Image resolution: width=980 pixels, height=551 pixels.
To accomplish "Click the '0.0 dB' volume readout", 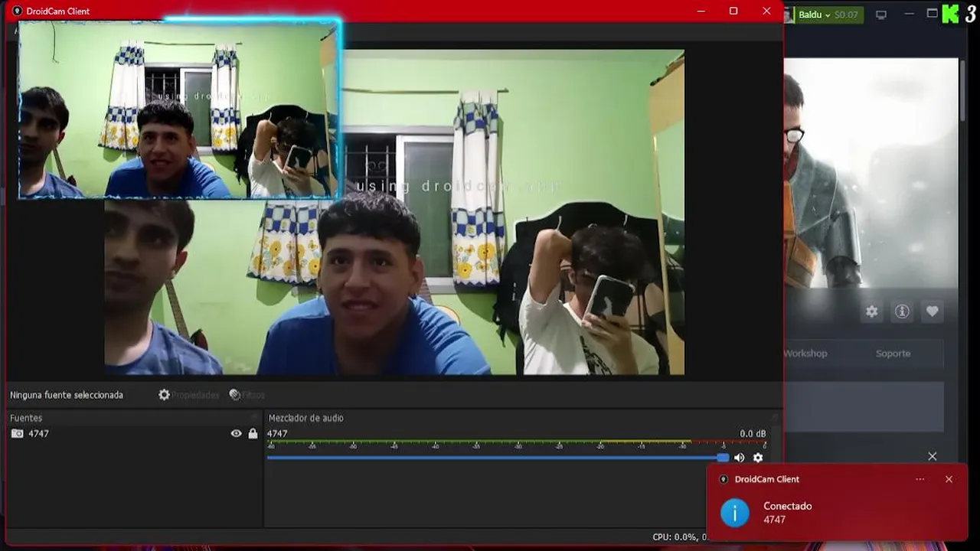I will 753,434.
